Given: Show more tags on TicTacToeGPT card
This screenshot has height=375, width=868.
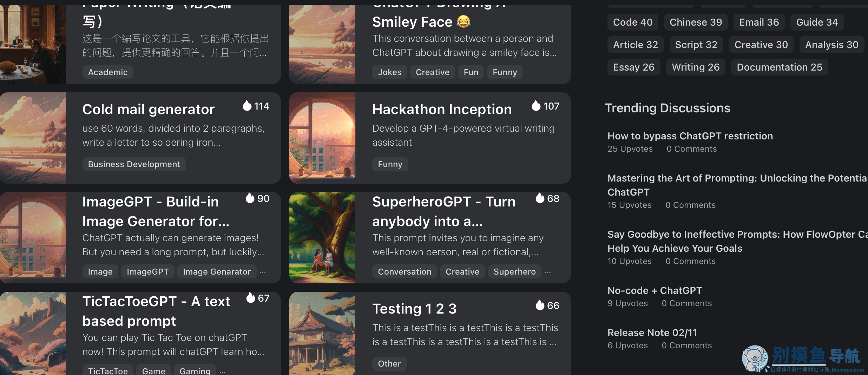Looking at the screenshot, I should (222, 371).
